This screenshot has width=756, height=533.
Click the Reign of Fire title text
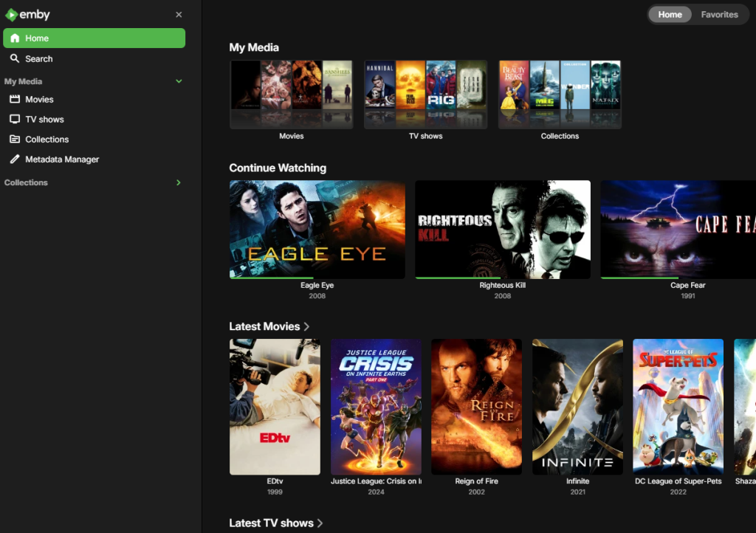[476, 481]
